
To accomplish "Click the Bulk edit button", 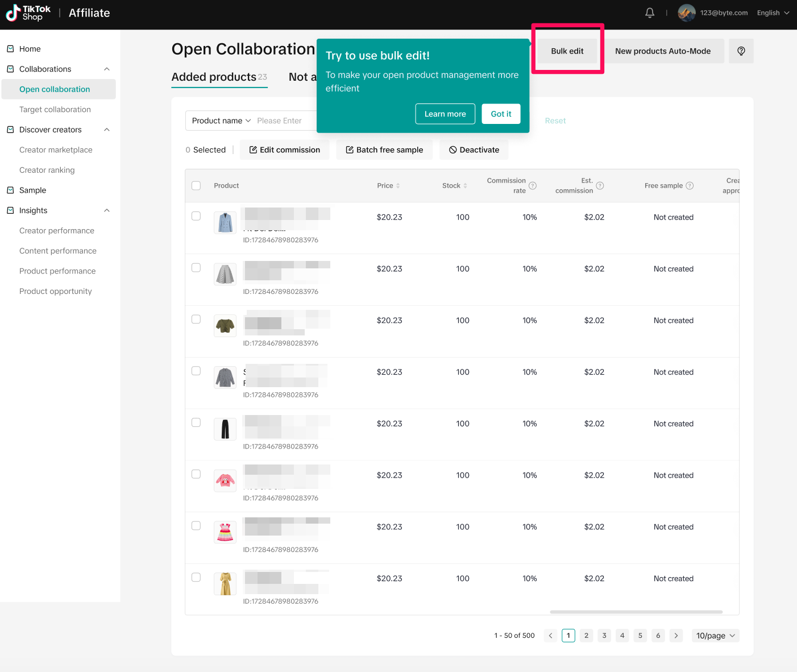I will (567, 51).
